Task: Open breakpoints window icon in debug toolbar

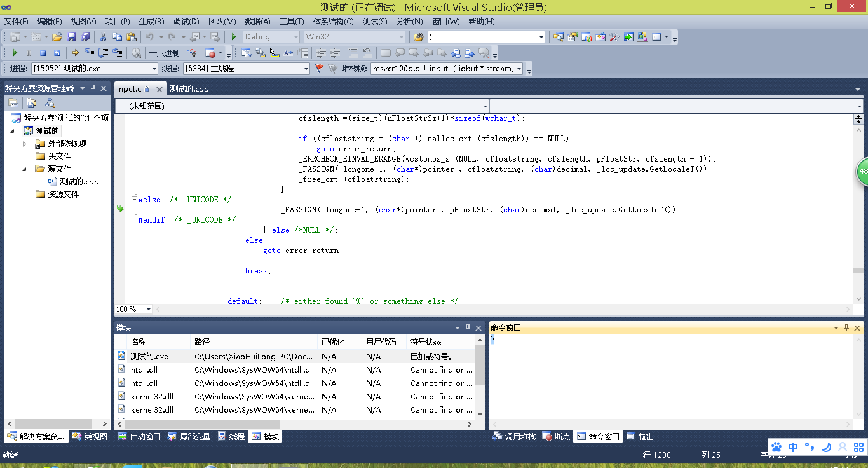Action: [210, 53]
